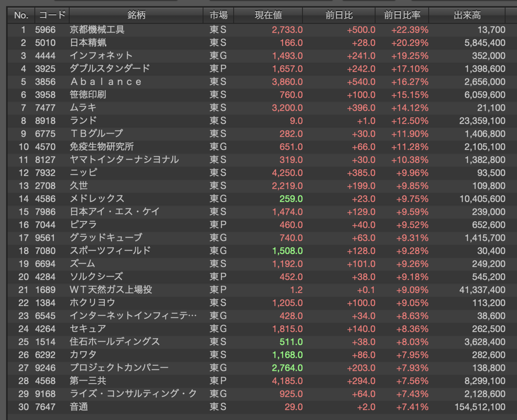Sort by the 出来高 column header
The image size is (517, 420).
pyautogui.click(x=467, y=16)
